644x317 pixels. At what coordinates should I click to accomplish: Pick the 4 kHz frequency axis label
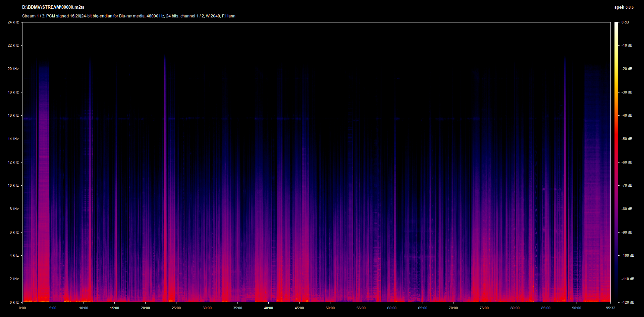coord(14,255)
